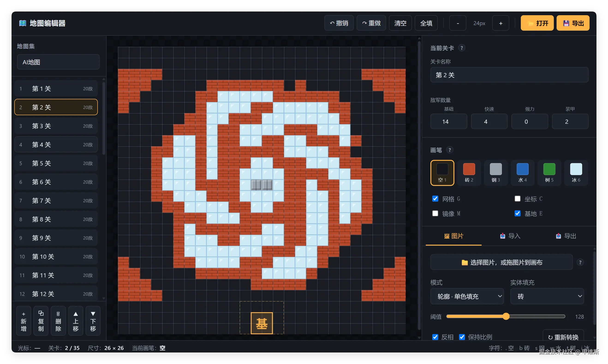Switch to the 导入 tab
The image size is (608, 364).
510,236
